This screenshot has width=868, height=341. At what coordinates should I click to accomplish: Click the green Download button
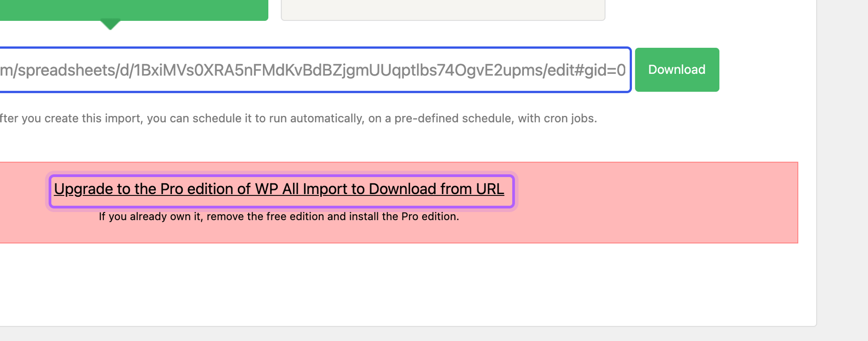tap(677, 70)
